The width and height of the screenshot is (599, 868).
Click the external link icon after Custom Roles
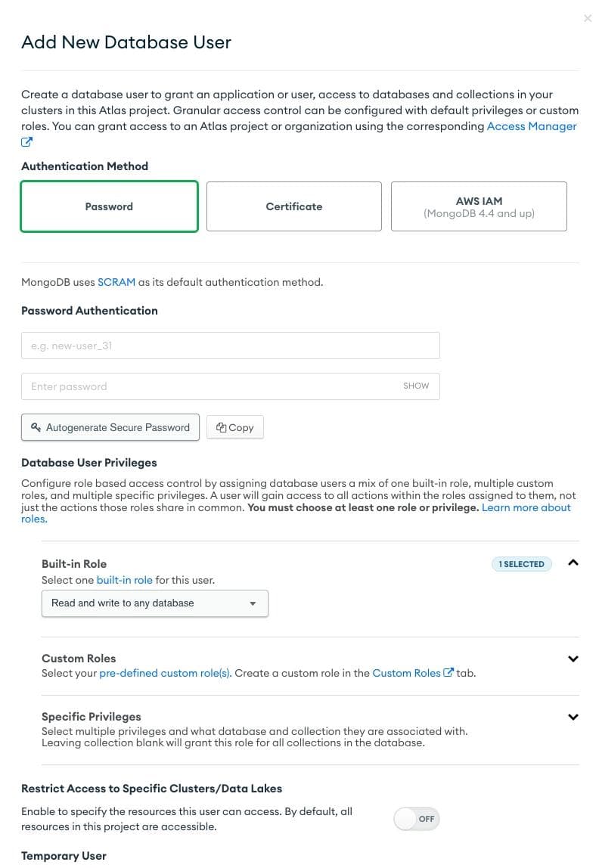pyautogui.click(x=448, y=672)
